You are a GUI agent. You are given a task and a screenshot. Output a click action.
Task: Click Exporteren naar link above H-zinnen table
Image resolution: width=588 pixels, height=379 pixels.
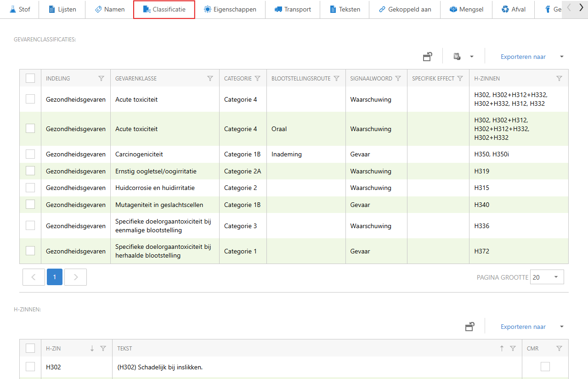pyautogui.click(x=523, y=327)
